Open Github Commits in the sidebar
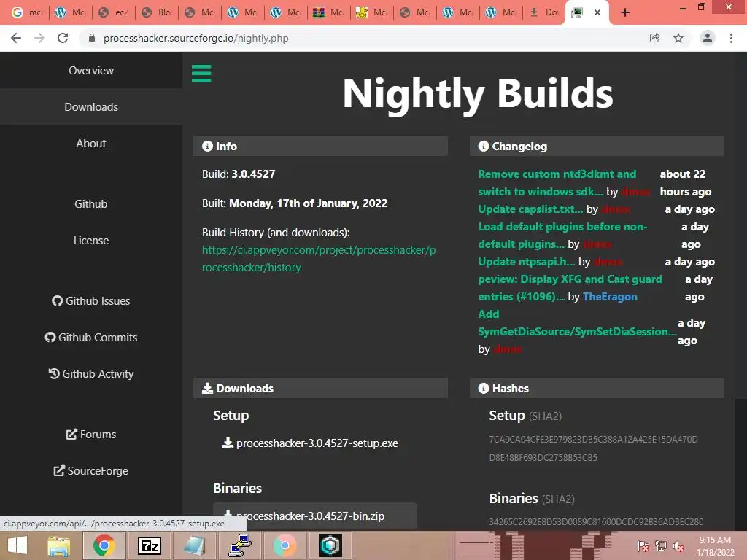This screenshot has width=747, height=560. click(91, 337)
